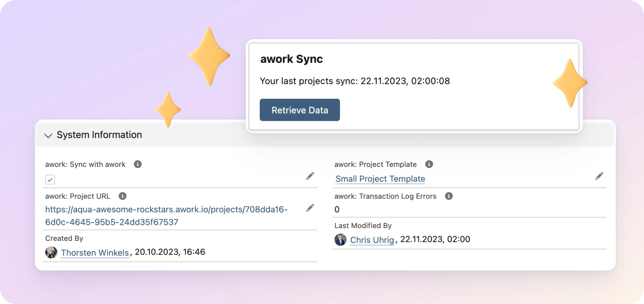Screen dimensions: 644x304
Task: Click the Transaction Log Errors value 0
Action: tap(337, 209)
